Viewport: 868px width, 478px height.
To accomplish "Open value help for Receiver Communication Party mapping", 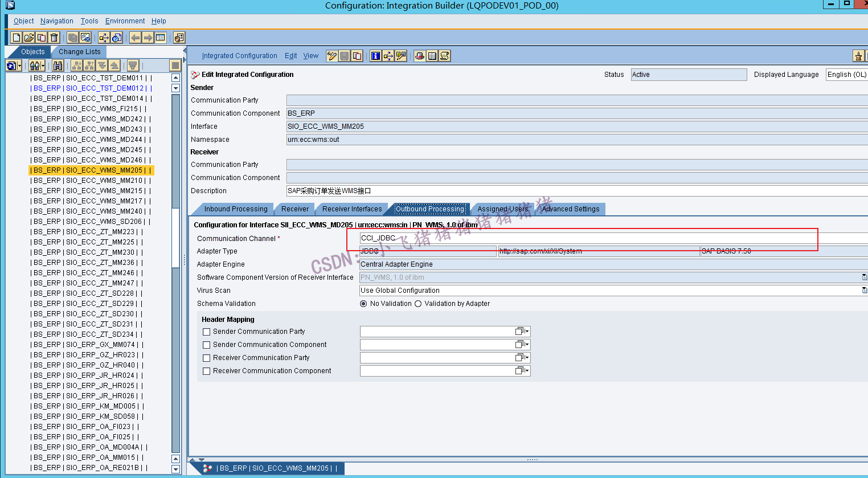I will tap(522, 358).
